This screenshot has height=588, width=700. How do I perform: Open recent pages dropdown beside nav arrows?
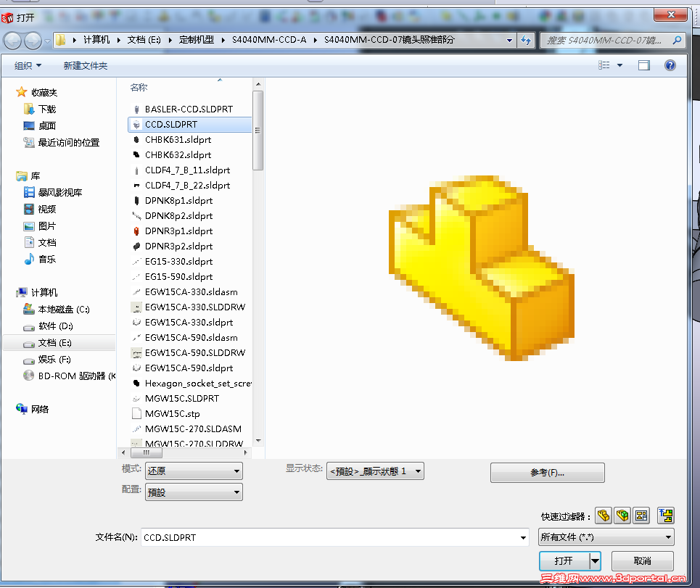point(47,41)
